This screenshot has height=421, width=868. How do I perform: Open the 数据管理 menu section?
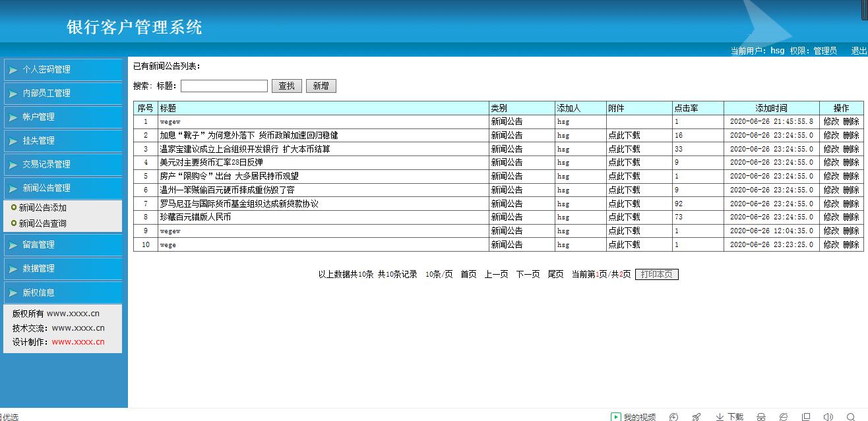click(x=63, y=269)
